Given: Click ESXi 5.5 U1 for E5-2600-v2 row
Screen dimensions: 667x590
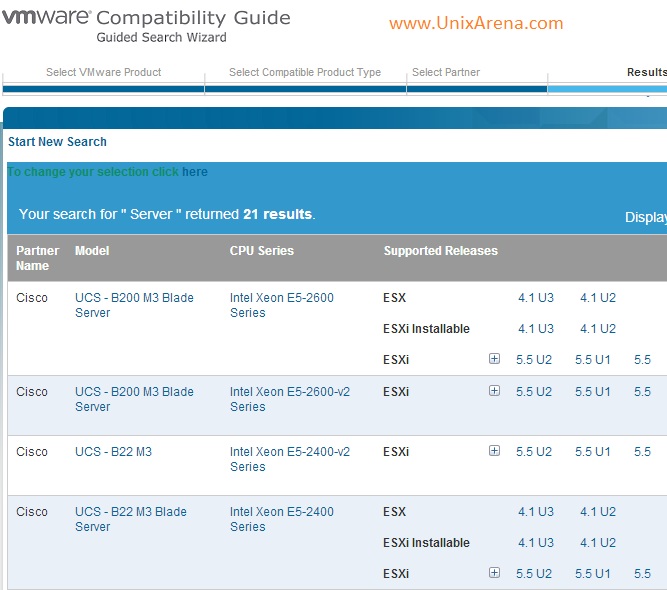Looking at the screenshot, I should click(x=593, y=392).
